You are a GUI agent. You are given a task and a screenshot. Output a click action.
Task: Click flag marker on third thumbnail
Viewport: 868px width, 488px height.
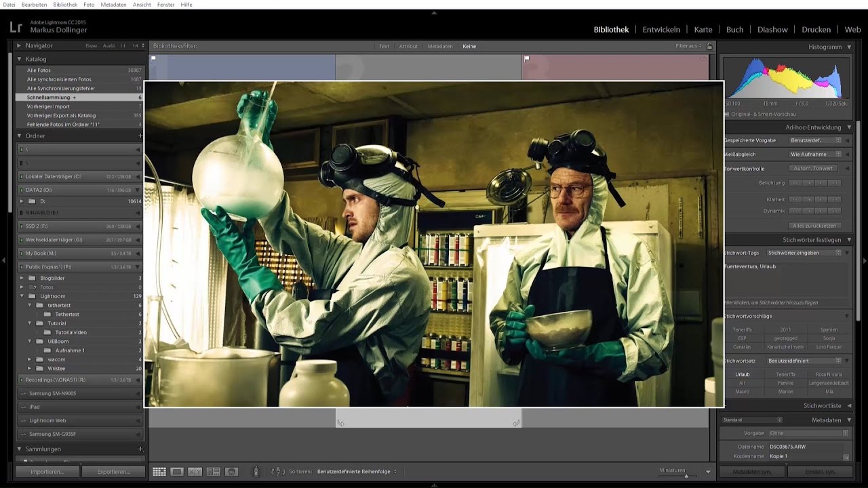click(526, 58)
